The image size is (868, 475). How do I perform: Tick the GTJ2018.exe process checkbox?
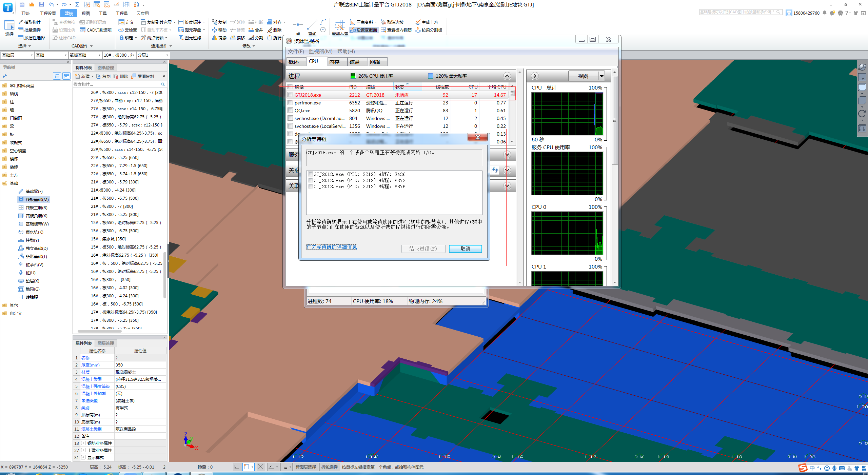290,95
